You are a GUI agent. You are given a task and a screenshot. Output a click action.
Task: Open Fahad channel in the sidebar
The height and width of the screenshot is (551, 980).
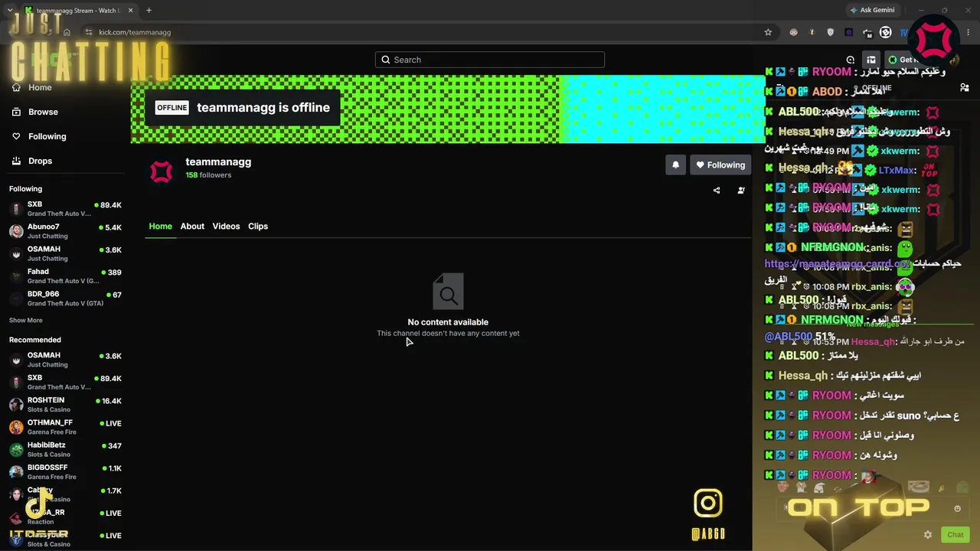(x=65, y=275)
